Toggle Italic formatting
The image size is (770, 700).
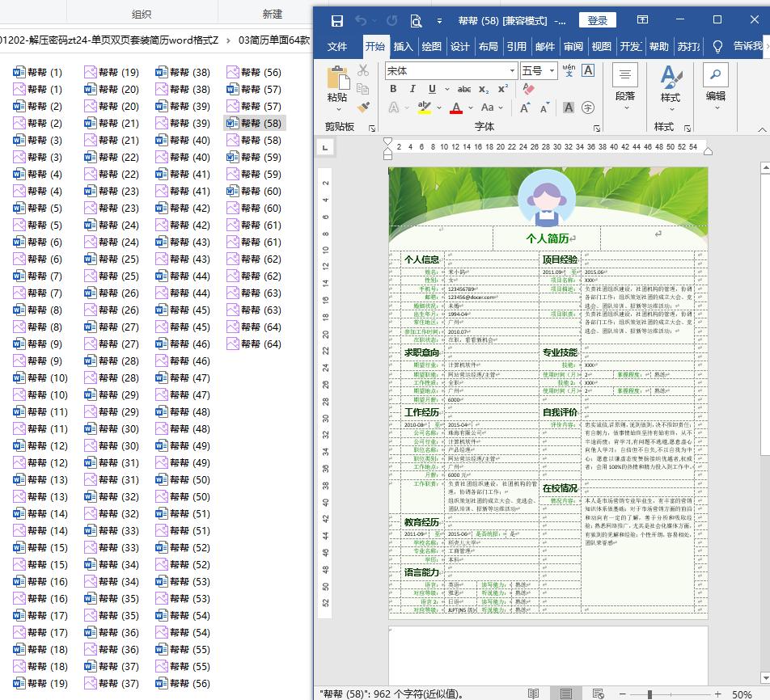coord(412,89)
